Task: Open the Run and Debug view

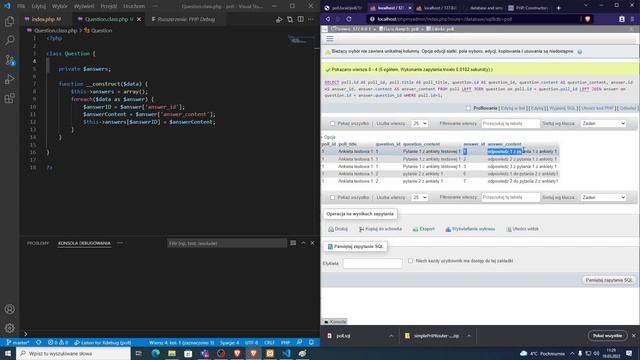Action: click(9, 79)
